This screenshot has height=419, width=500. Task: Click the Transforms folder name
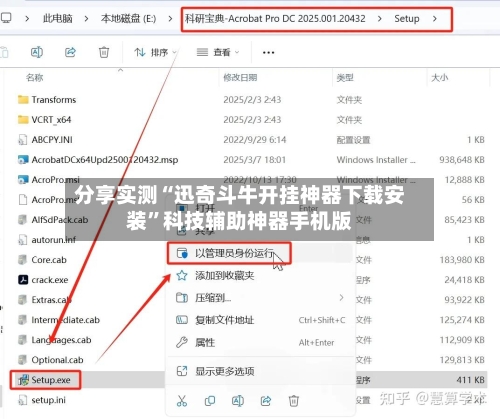pos(54,100)
